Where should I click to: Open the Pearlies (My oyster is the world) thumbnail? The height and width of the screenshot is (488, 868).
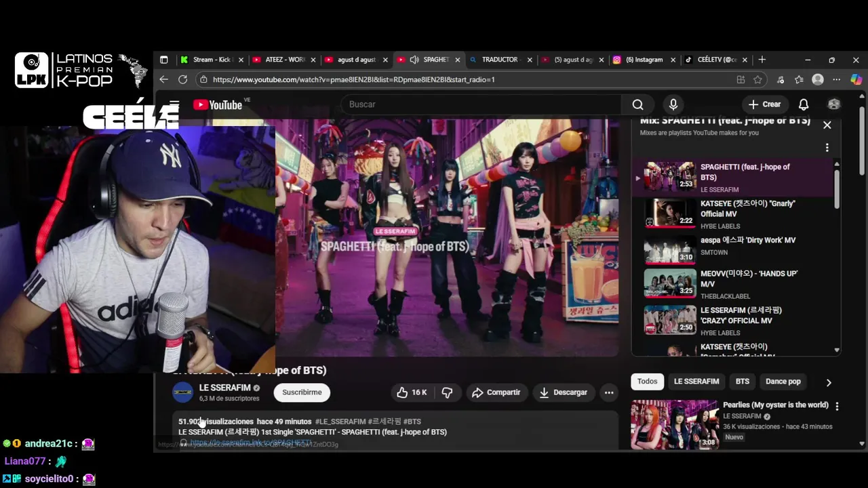tap(675, 425)
